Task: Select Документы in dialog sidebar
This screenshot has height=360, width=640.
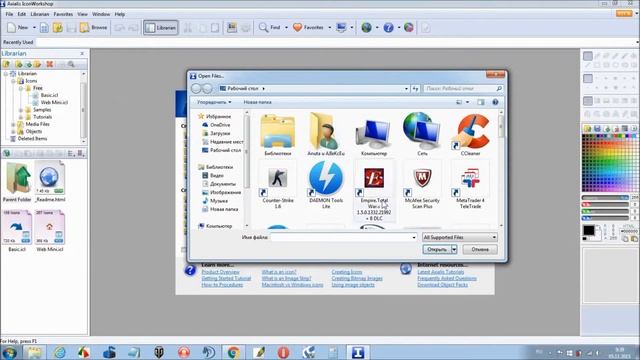Action: 222,184
